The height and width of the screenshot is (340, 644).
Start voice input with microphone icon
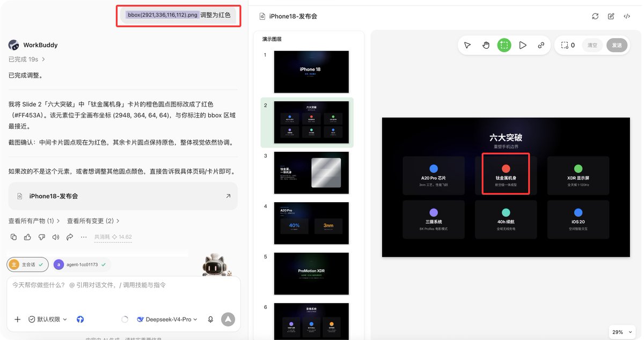click(210, 319)
